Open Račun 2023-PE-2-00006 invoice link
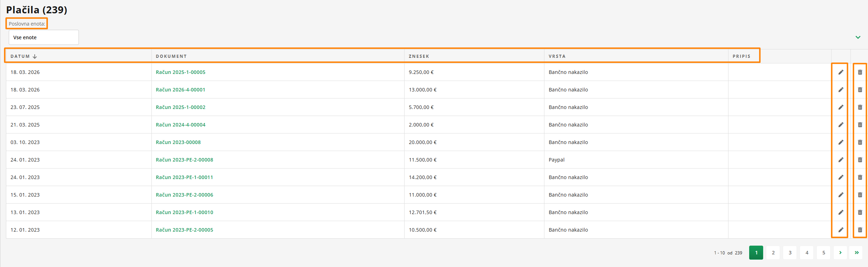This screenshot has height=267, width=868. [x=184, y=195]
